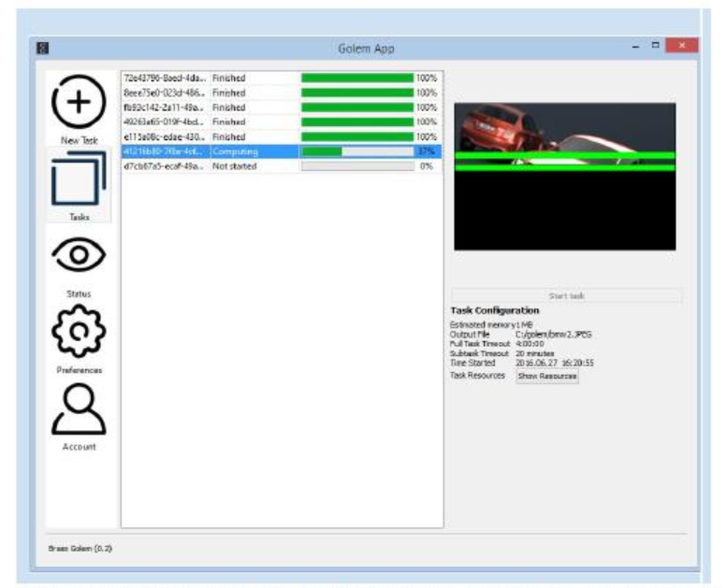
Task: Click the Estimated memory 1 MB text
Action: [491, 324]
